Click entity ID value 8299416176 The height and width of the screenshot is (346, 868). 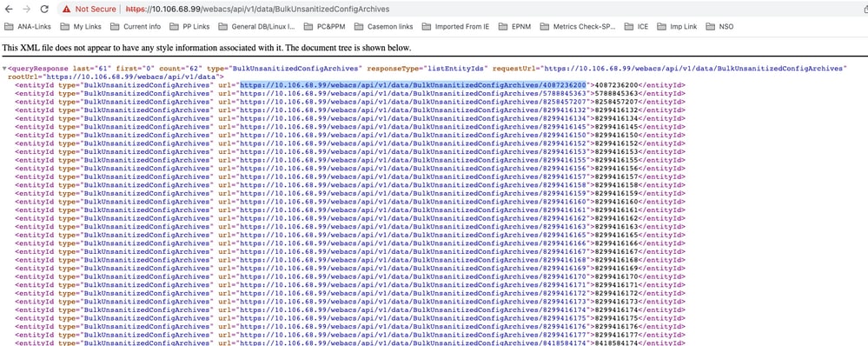616,326
